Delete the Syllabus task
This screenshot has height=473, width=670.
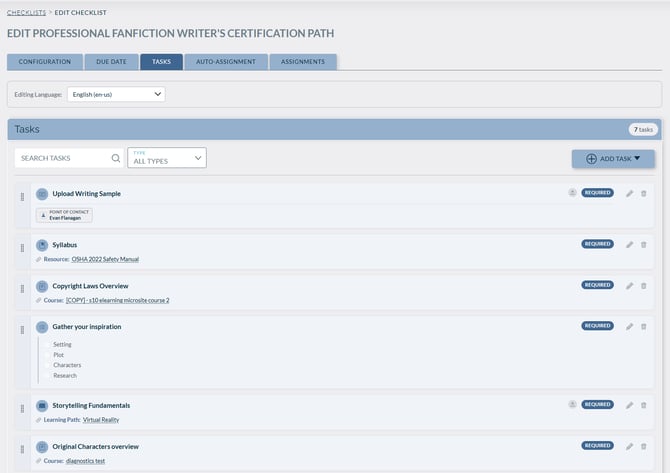click(643, 244)
